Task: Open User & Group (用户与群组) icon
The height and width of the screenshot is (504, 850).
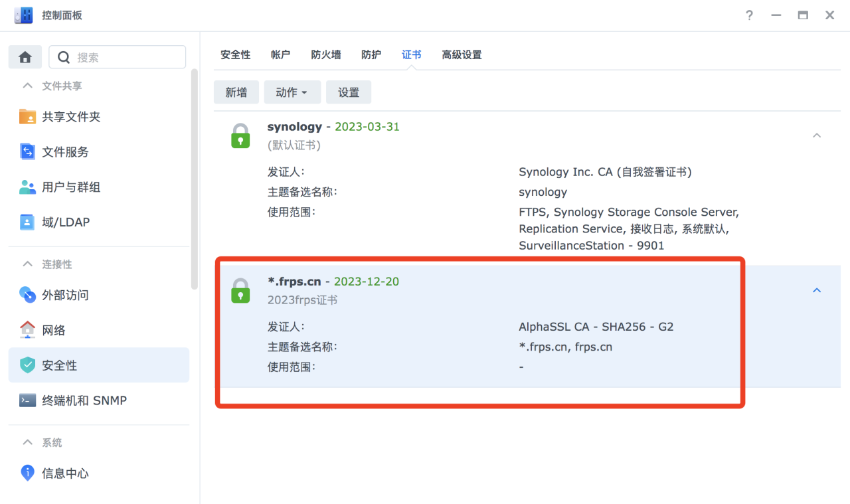Action: 27,187
